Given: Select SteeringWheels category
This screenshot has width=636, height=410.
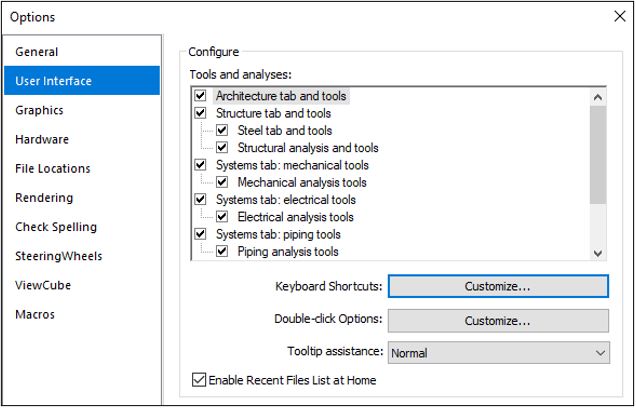Looking at the screenshot, I should coord(59,256).
